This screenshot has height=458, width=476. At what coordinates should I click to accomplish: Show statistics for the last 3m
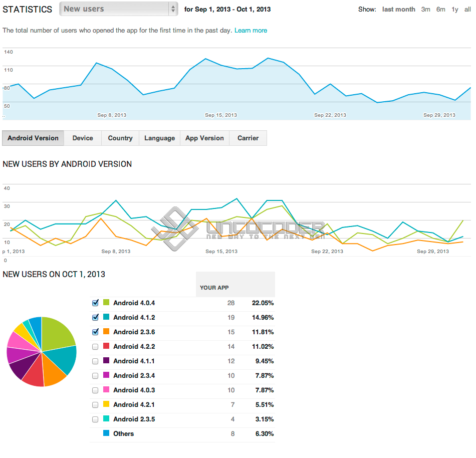point(425,10)
